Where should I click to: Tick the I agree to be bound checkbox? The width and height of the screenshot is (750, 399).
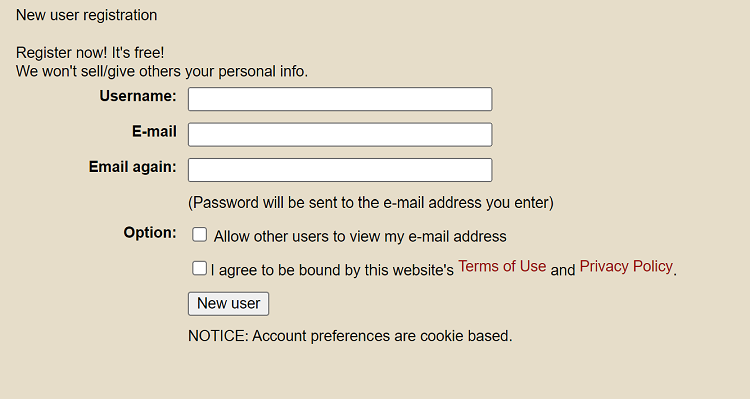(x=199, y=268)
